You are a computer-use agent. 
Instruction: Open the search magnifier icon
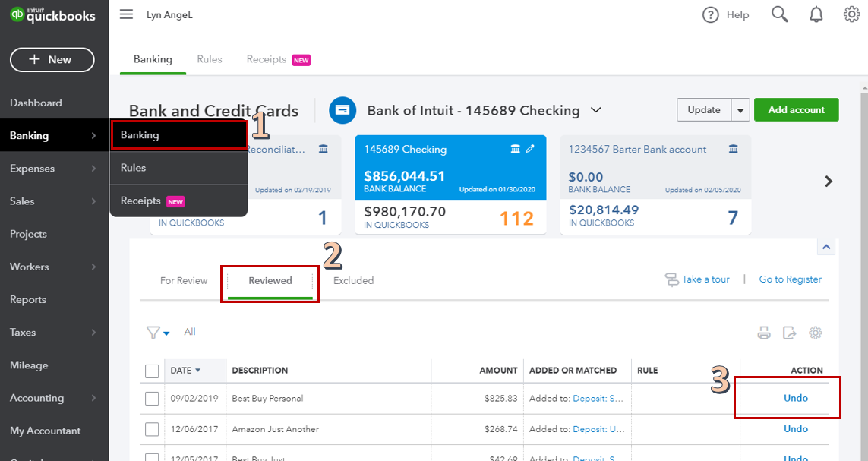click(780, 14)
